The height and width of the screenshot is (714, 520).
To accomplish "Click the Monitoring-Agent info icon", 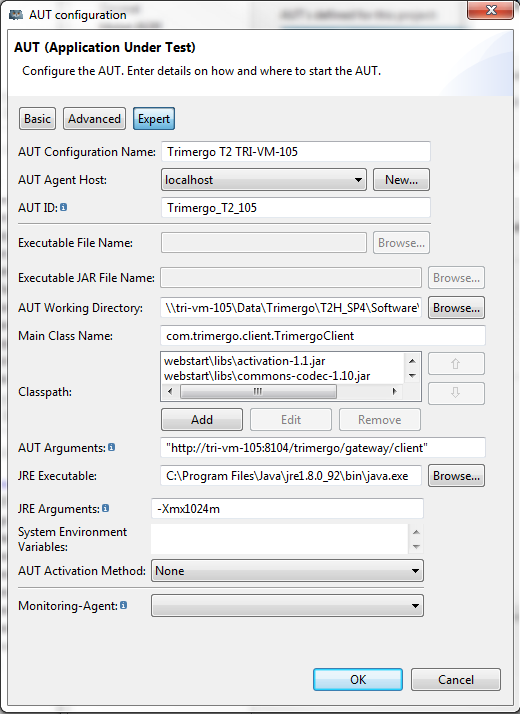I will (123, 605).
